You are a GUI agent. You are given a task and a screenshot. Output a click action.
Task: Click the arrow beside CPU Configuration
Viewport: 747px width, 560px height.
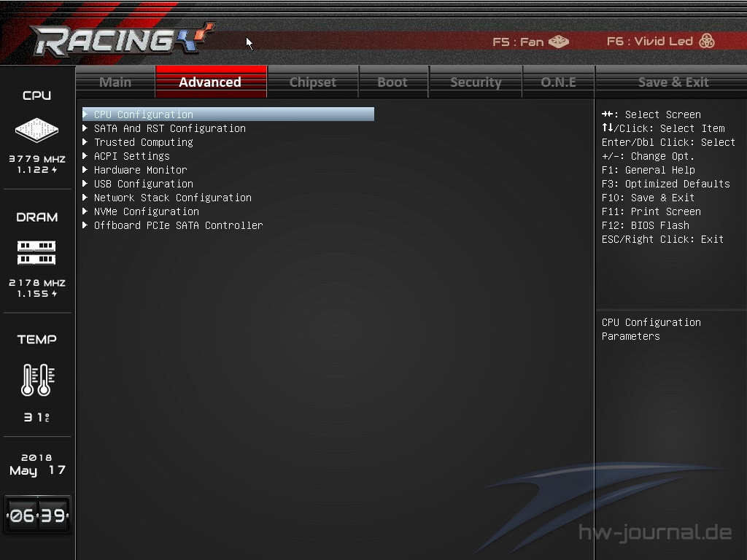click(x=85, y=114)
